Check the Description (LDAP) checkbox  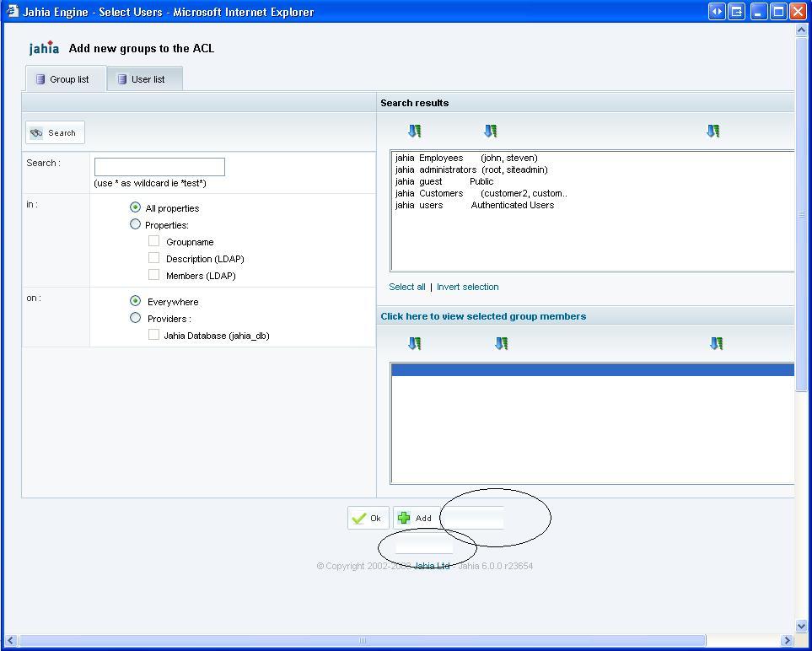click(153, 257)
